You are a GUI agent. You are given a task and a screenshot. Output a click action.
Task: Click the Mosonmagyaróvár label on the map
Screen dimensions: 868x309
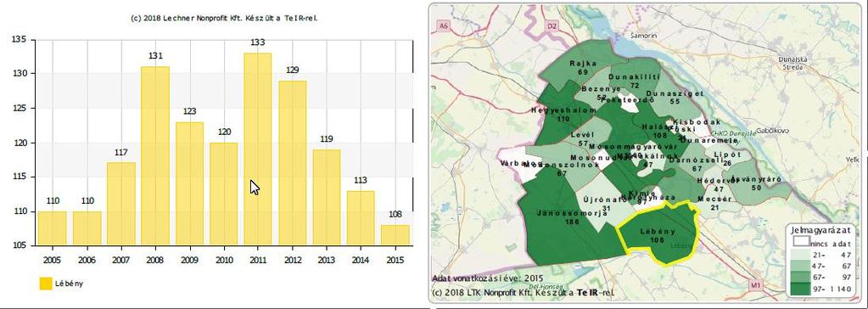633,148
